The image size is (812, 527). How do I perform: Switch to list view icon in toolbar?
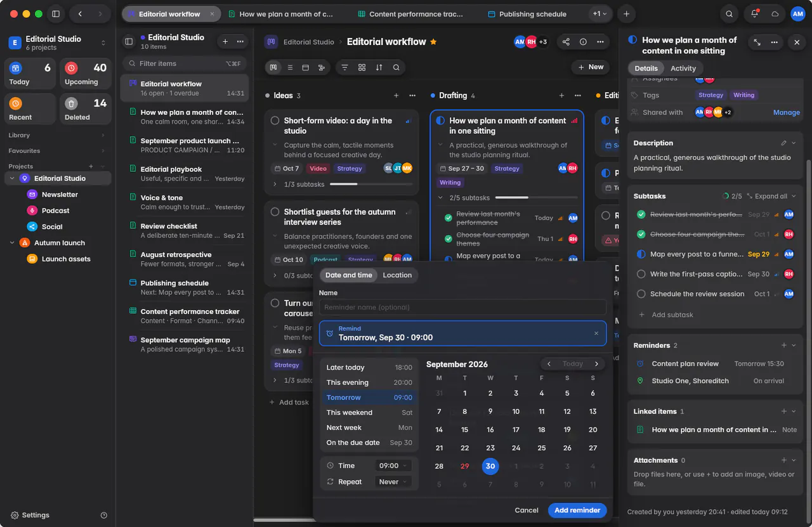[x=290, y=67]
